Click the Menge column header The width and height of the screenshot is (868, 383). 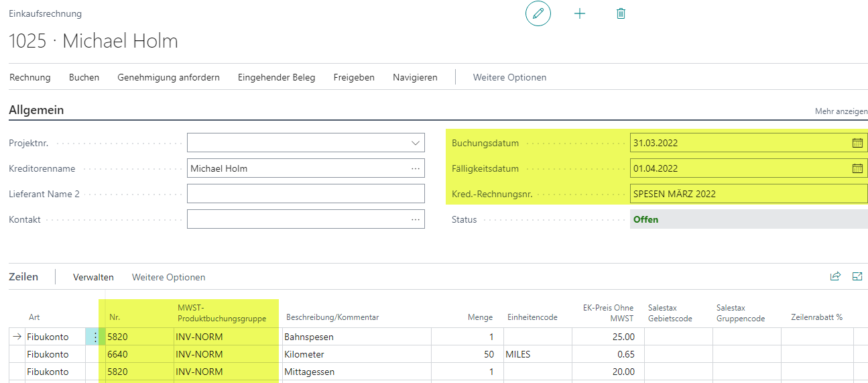pyautogui.click(x=480, y=317)
